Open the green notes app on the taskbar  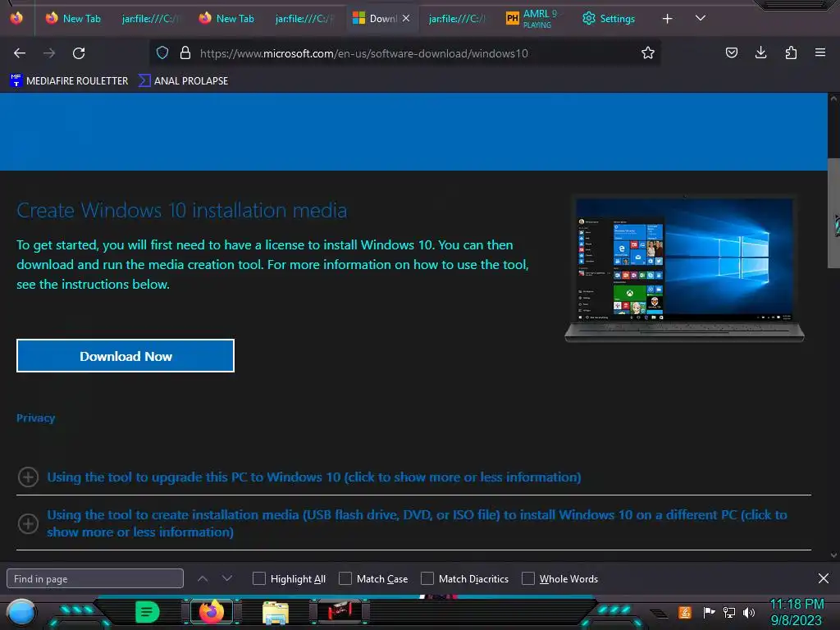click(x=147, y=612)
